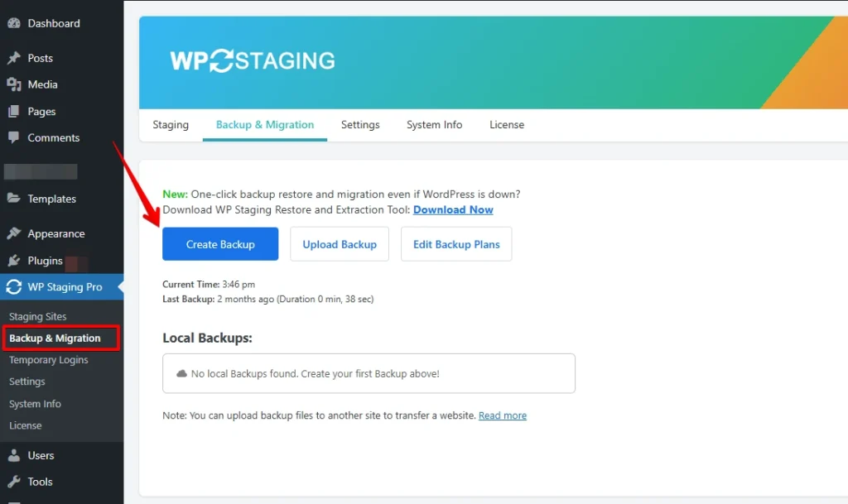
Task: Follow the Download Now link
Action: pos(453,209)
